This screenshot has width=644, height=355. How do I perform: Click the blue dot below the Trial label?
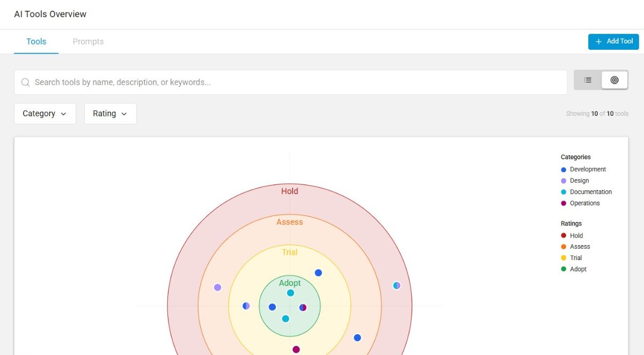pyautogui.click(x=318, y=273)
